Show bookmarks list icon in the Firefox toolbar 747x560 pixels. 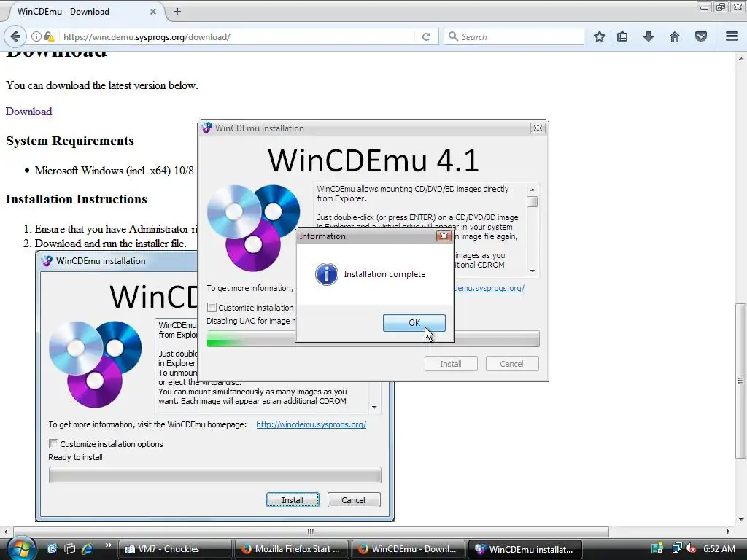point(622,36)
